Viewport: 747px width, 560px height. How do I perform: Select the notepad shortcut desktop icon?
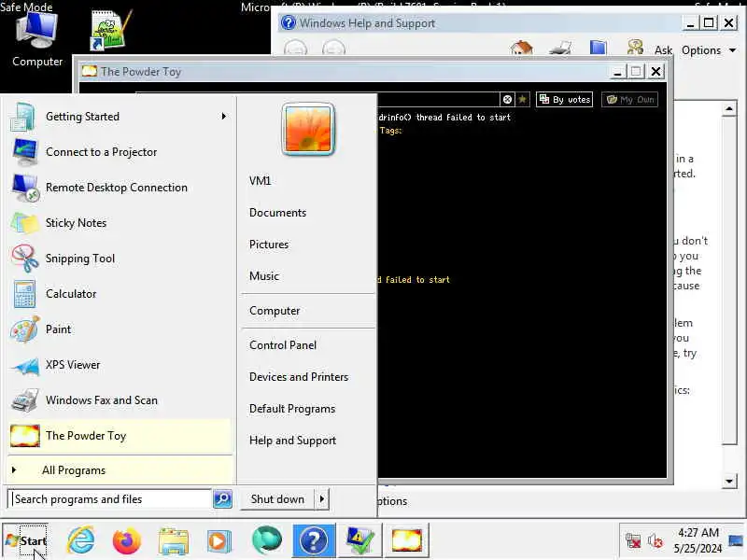[108, 30]
